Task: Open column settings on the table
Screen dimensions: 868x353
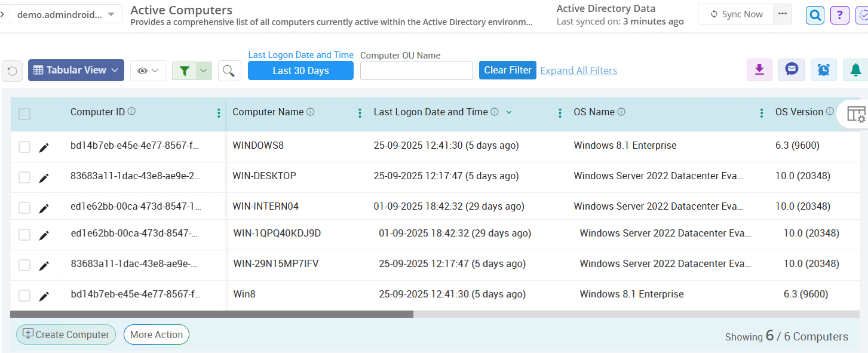Action: [857, 113]
